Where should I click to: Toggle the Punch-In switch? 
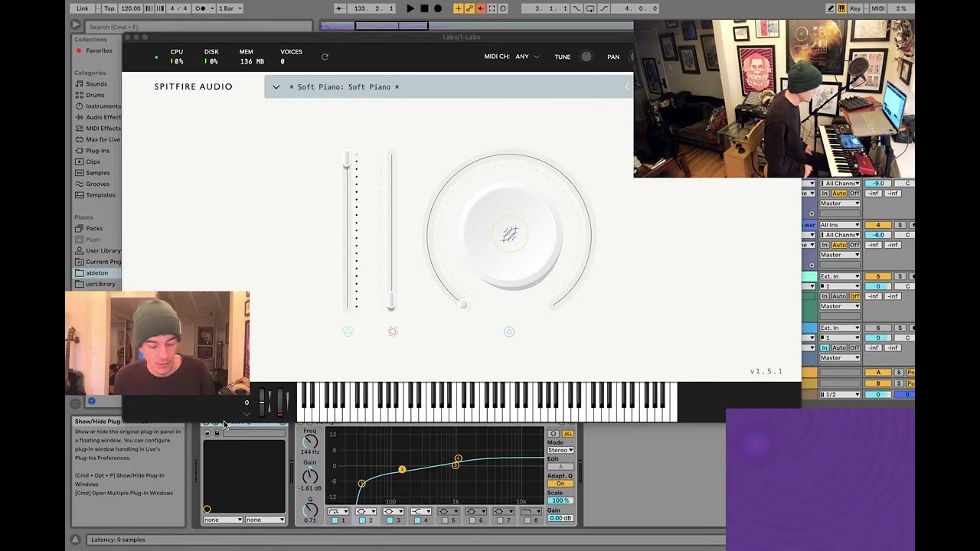(577, 8)
